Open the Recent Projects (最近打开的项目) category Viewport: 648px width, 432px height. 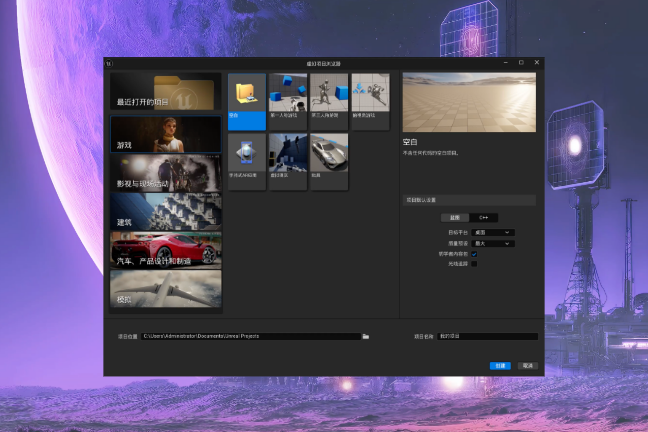pos(166,92)
